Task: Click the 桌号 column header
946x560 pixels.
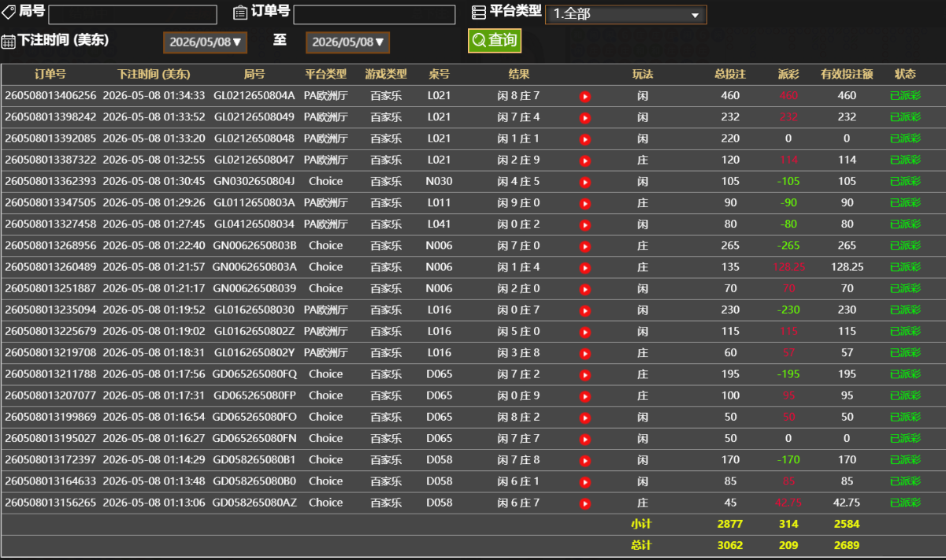Action: pyautogui.click(x=440, y=74)
